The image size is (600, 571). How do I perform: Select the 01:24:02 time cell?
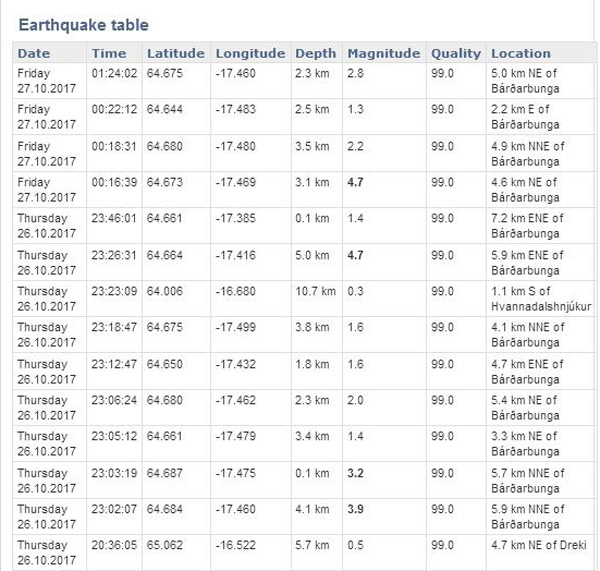(113, 73)
